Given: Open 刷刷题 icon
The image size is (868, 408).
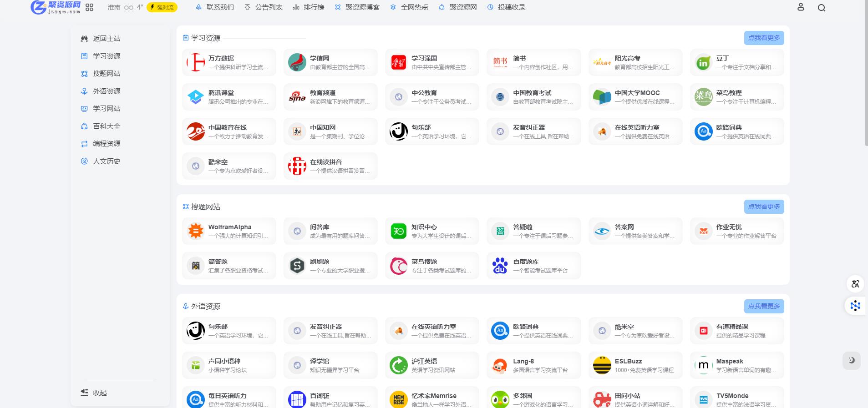Looking at the screenshot, I should tap(297, 266).
